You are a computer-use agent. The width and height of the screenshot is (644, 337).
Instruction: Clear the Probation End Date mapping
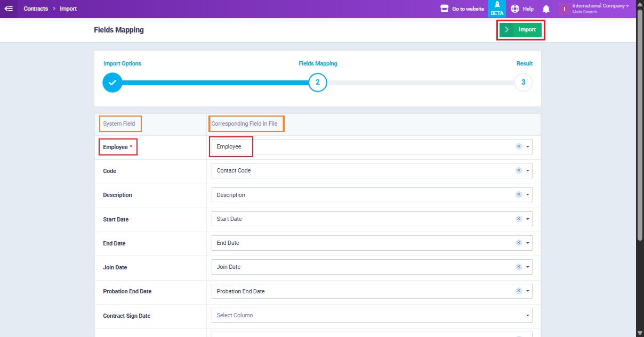coord(518,291)
